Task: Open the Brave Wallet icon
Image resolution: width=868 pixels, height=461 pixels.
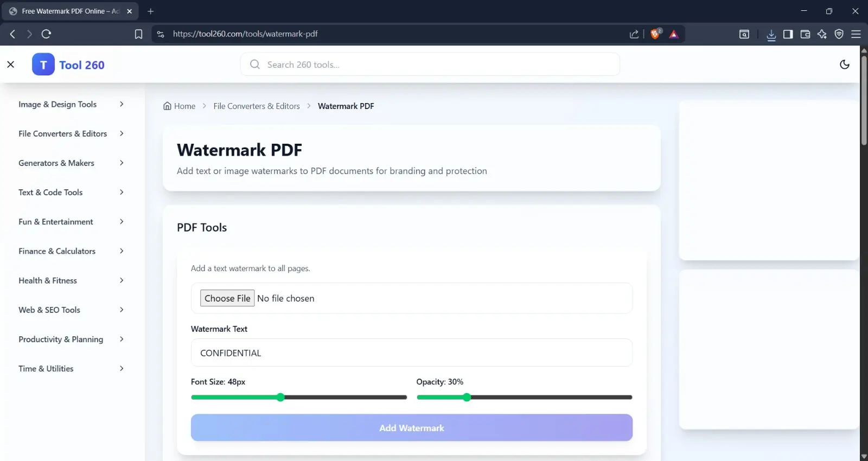Action: point(806,34)
